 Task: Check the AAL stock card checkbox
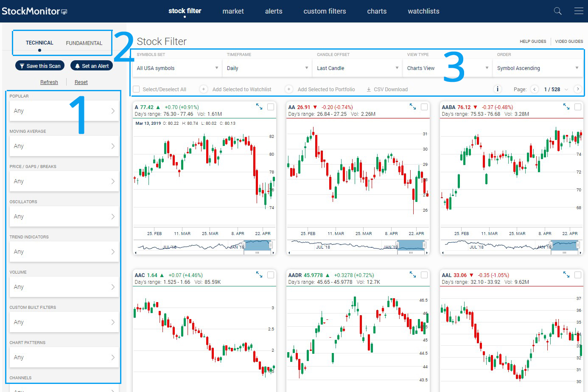coord(578,275)
